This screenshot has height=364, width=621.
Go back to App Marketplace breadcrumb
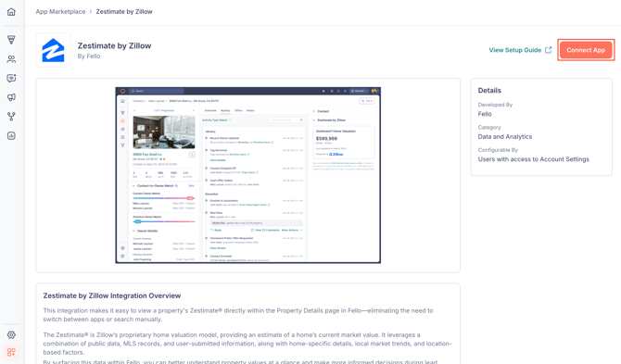click(60, 11)
